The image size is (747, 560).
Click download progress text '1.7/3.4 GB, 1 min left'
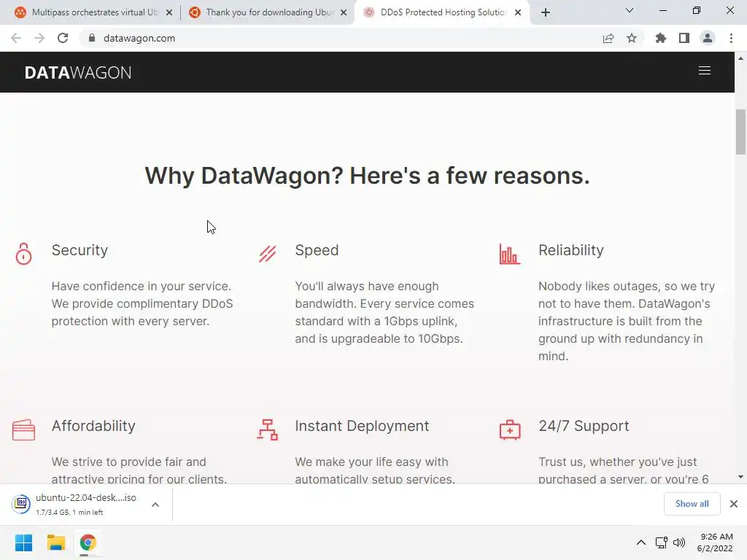pos(69,513)
